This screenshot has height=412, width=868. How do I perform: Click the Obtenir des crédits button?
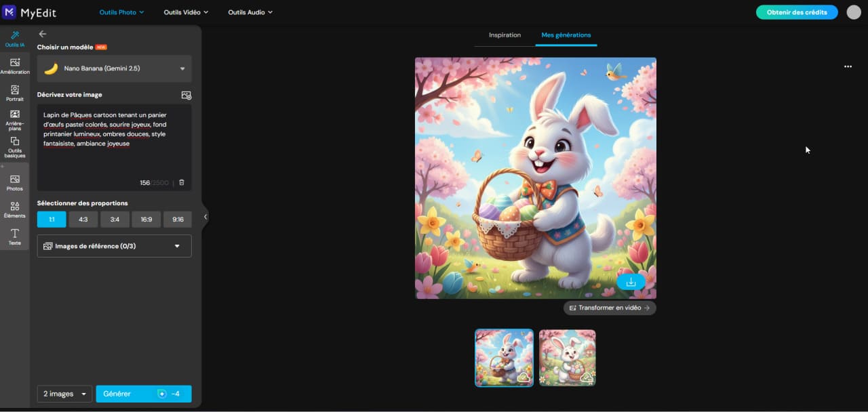797,12
